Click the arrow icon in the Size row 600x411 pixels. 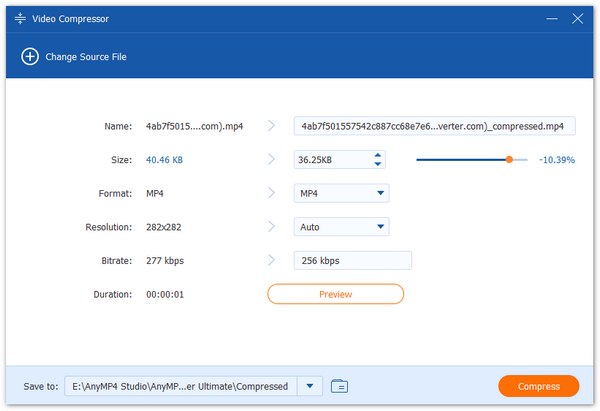(271, 159)
